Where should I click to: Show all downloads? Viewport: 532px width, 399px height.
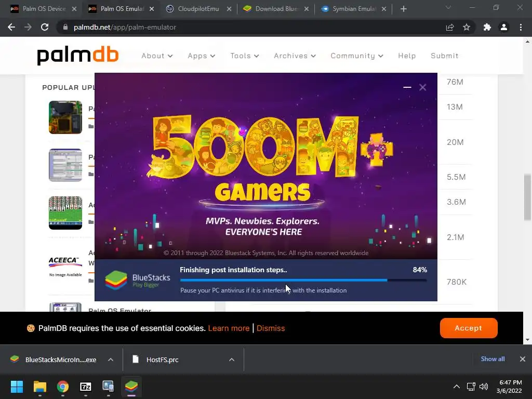(493, 359)
